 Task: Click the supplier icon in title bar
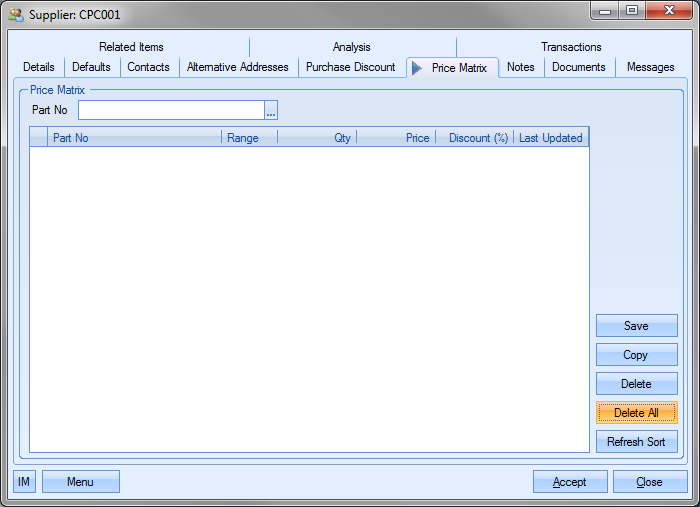click(x=16, y=15)
